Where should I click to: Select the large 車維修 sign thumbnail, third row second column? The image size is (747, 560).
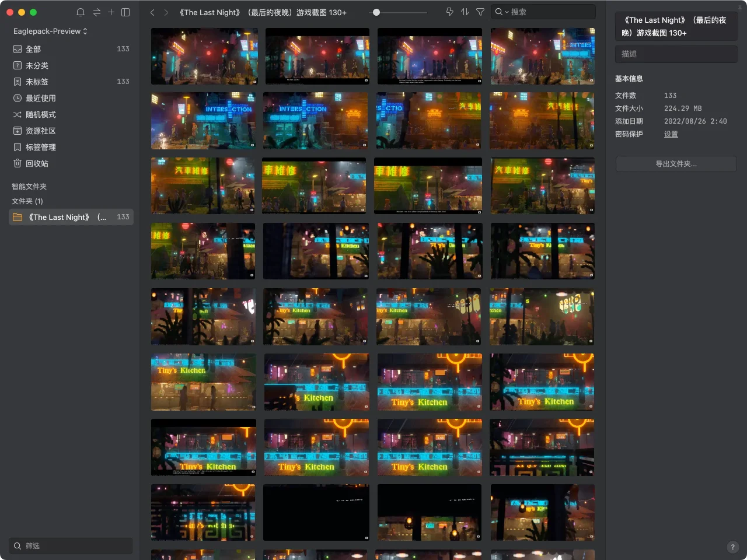[314, 185]
